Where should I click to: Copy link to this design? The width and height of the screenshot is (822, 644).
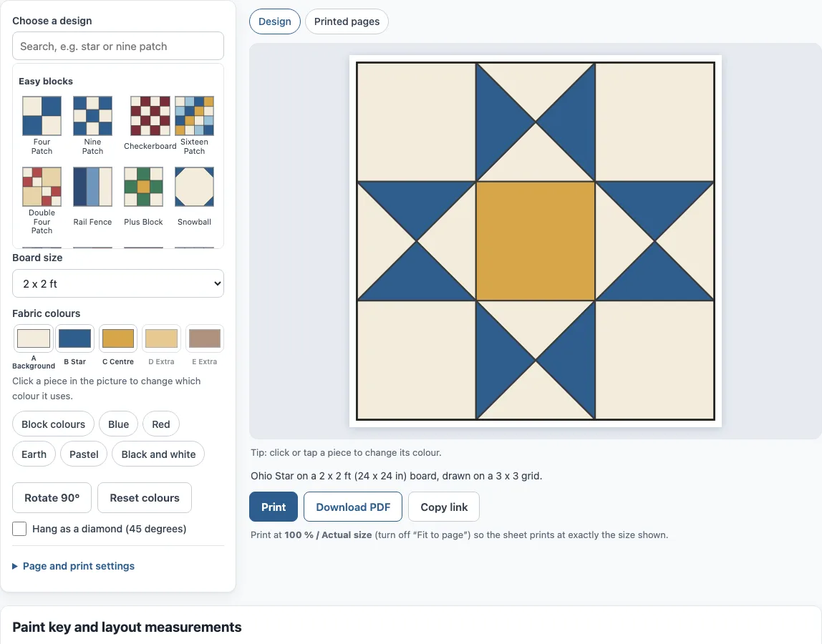point(444,507)
